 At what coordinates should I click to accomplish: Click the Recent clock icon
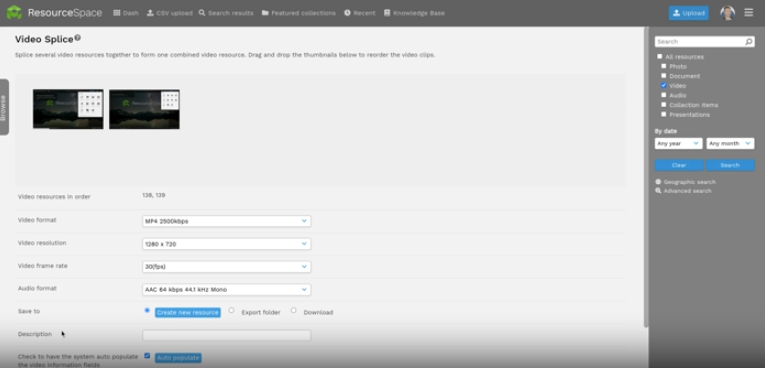(347, 13)
